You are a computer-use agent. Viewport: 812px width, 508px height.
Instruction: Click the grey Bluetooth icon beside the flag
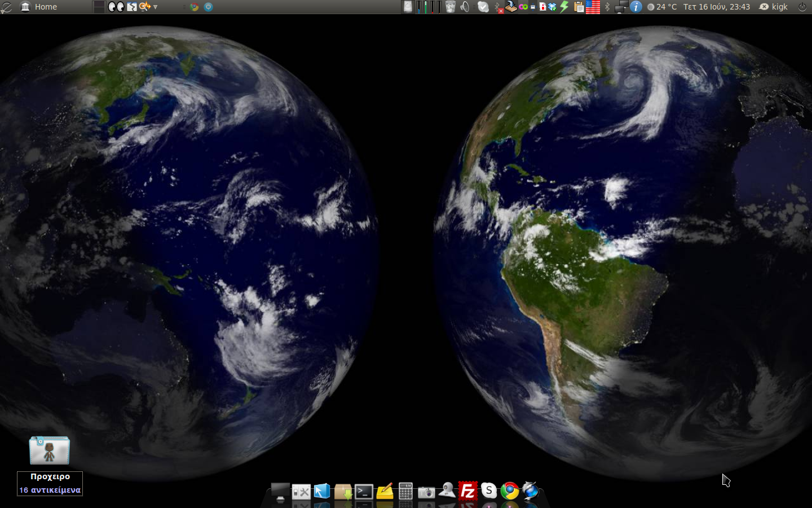(607, 7)
